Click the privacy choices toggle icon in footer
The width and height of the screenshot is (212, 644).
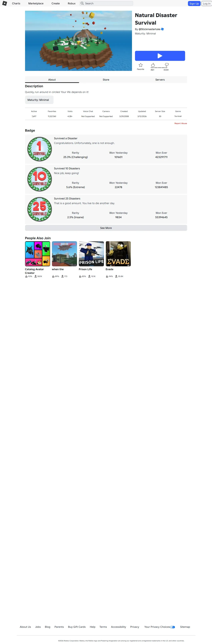tap(173, 627)
